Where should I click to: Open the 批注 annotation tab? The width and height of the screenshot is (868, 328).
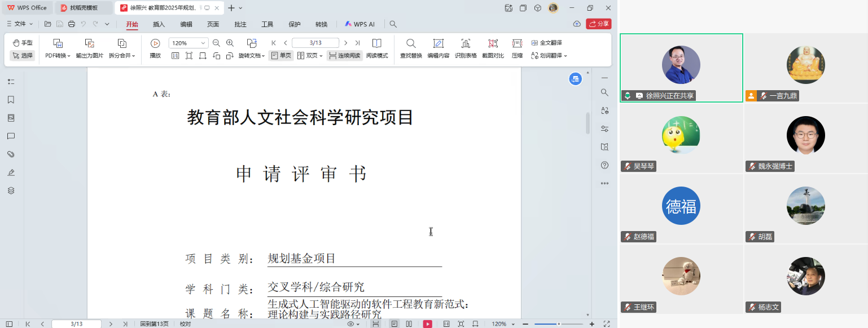[240, 24]
